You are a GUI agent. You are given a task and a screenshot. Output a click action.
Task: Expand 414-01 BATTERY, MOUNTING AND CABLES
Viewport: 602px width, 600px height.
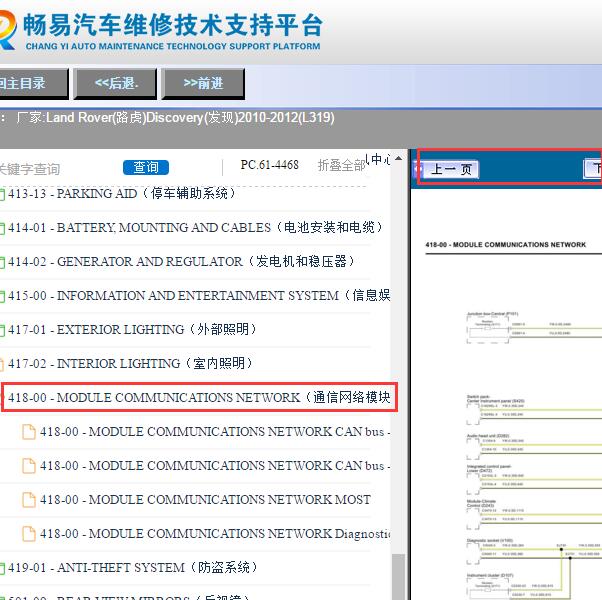[196, 228]
